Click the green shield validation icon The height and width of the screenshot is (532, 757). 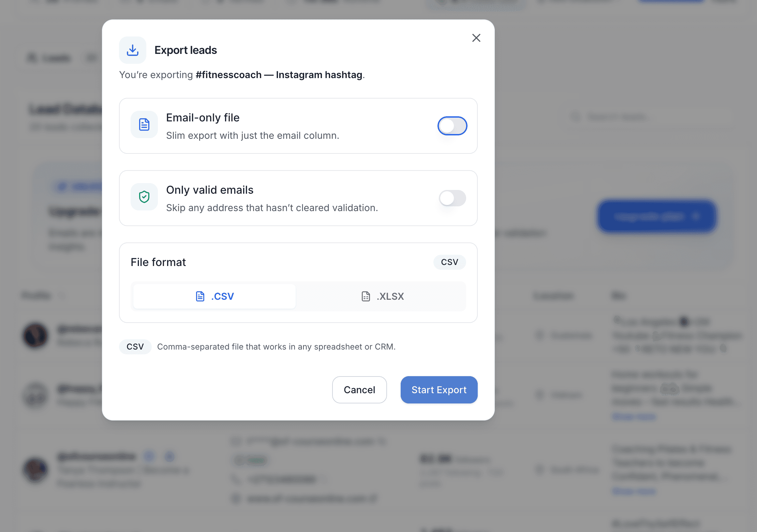point(144,197)
